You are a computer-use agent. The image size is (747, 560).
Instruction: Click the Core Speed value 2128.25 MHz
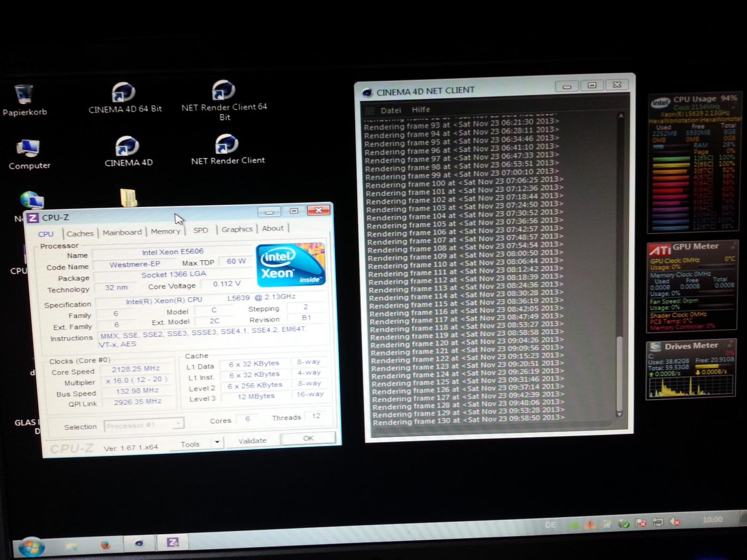(x=136, y=369)
